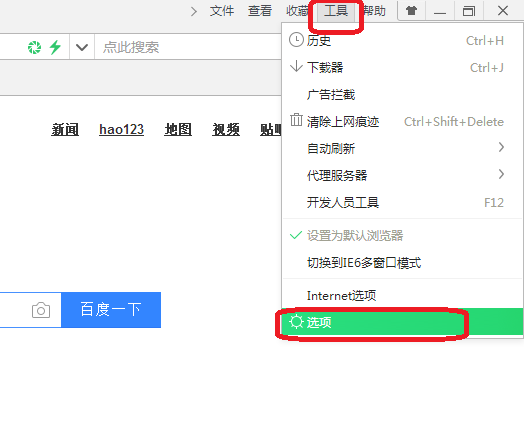The image size is (524, 437).
Task: Open Options with the gear icon
Action: click(296, 322)
